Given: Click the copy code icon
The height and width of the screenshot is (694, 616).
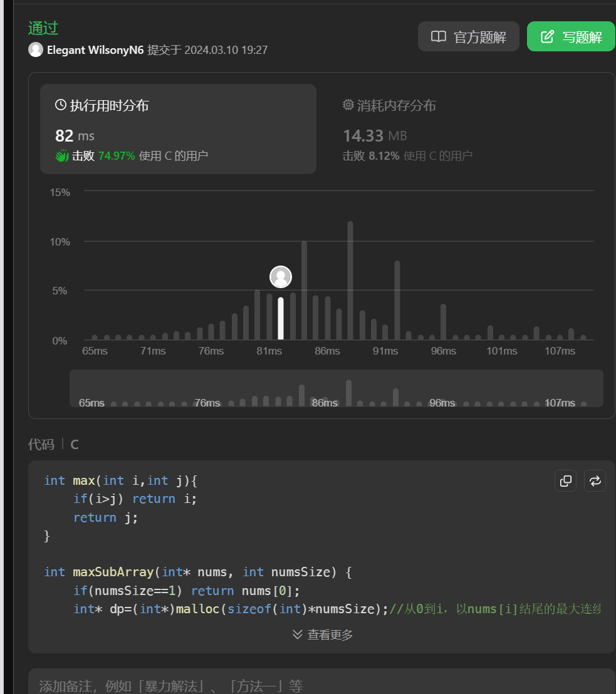Looking at the screenshot, I should click(x=565, y=481).
